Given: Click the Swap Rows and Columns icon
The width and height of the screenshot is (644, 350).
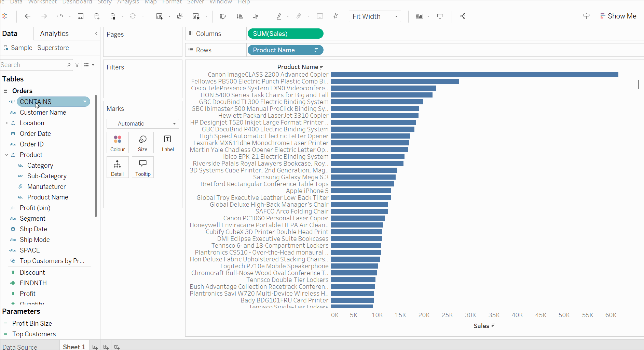Looking at the screenshot, I should point(223,16).
